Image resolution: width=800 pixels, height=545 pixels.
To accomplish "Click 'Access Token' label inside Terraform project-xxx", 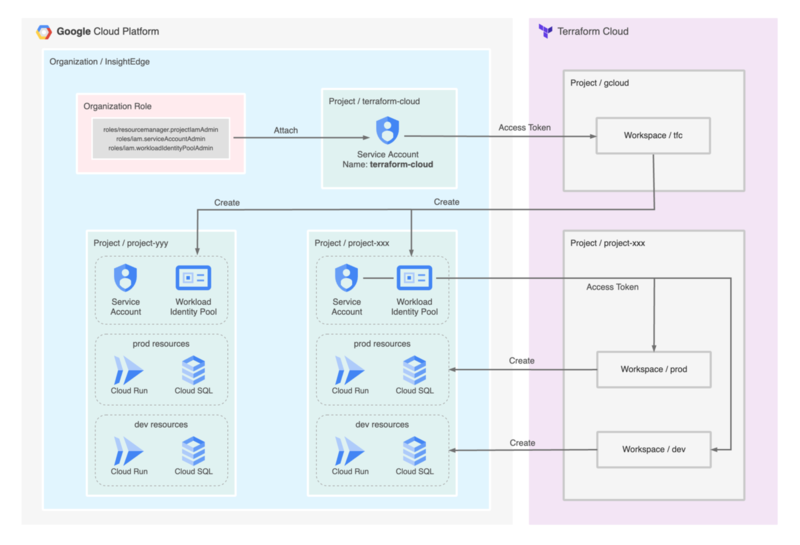I will coord(612,287).
